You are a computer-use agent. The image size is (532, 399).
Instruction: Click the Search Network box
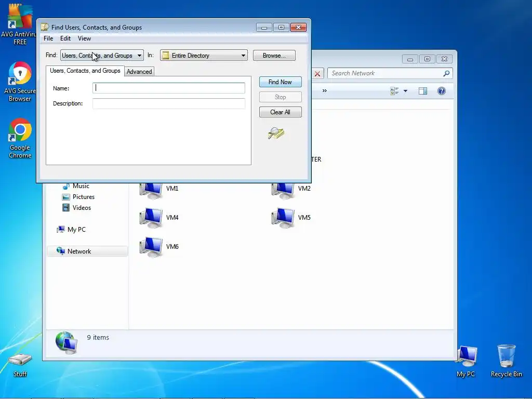tap(390, 73)
